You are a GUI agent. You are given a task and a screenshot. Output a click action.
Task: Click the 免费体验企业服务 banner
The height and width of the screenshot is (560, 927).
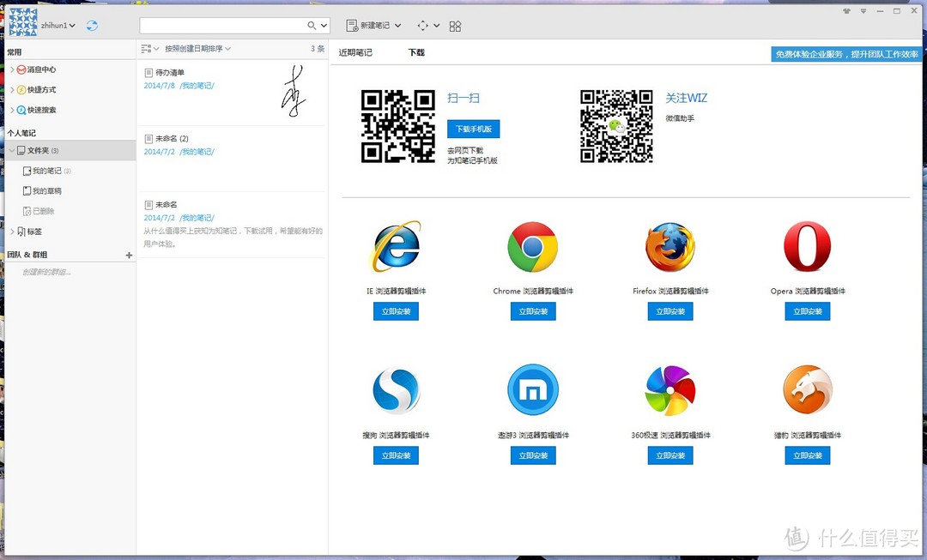pyautogui.click(x=846, y=54)
